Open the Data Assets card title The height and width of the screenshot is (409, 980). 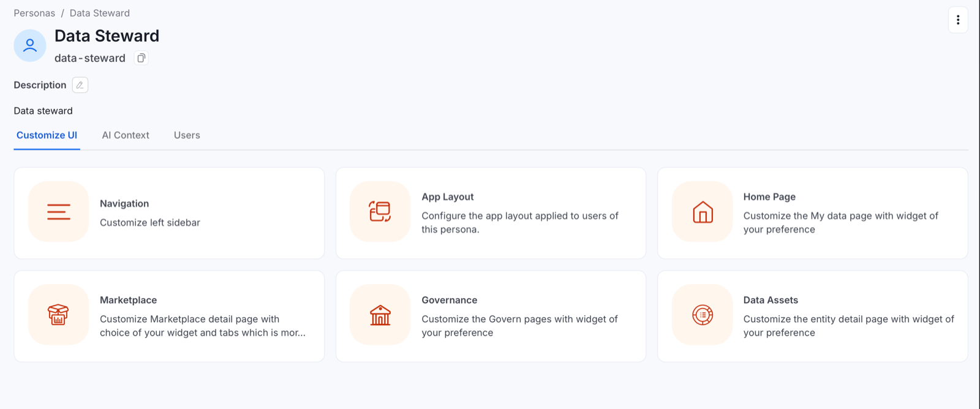771,300
